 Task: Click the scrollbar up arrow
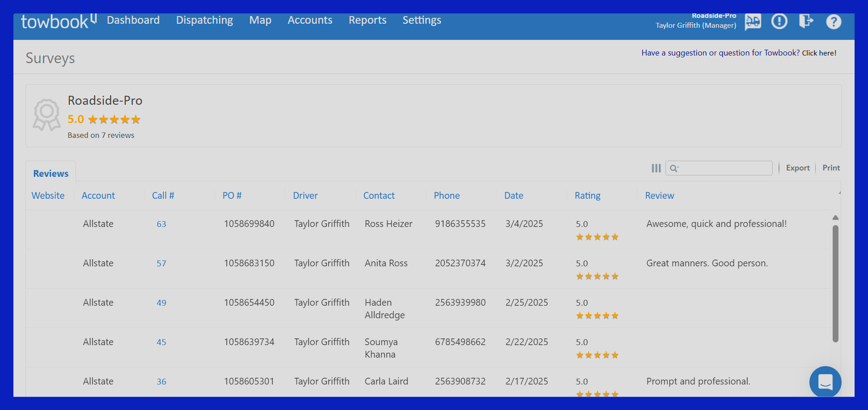(835, 218)
